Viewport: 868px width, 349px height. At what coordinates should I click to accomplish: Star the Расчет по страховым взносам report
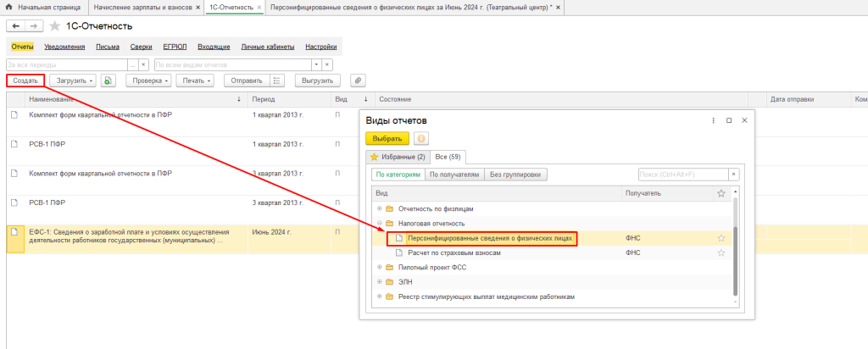click(721, 252)
